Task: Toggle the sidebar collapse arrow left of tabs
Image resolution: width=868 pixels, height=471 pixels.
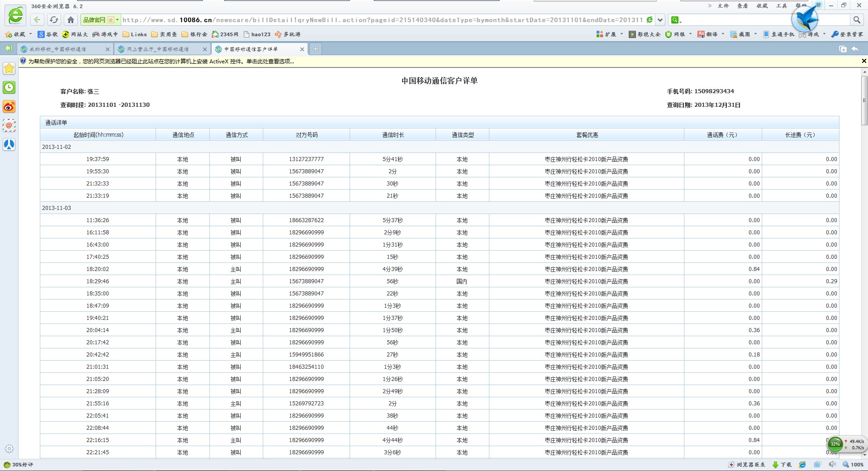Action: click(8, 48)
